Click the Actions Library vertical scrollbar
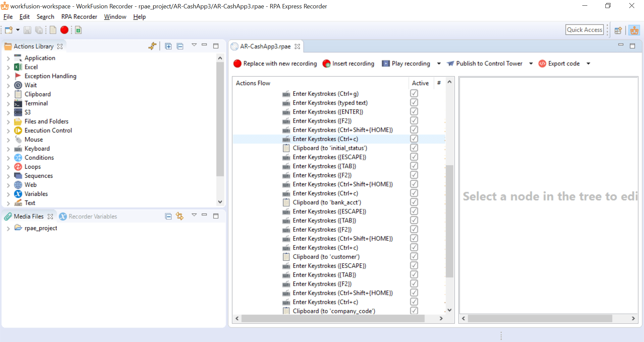This screenshot has width=644, height=342. [220, 119]
